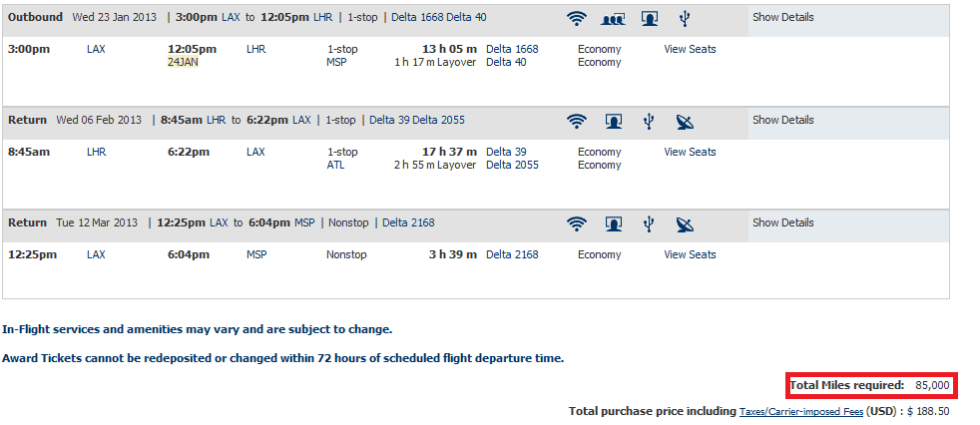This screenshot has width=980, height=425.
Task: Click the satellite TV icon on LAX to MSP flight
Action: [685, 223]
